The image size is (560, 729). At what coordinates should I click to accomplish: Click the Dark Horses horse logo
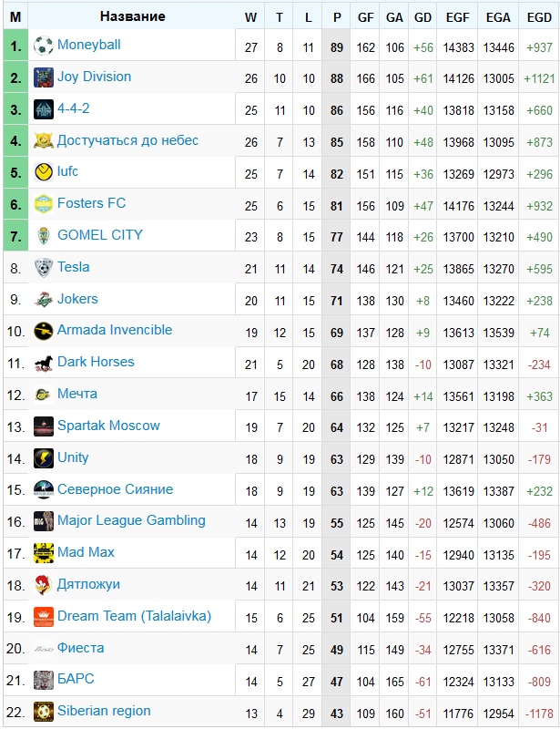click(44, 363)
